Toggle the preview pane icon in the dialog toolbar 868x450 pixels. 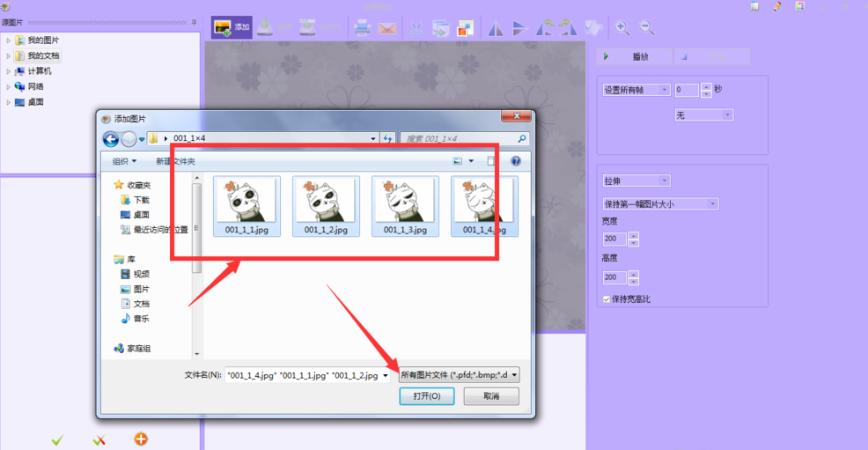[490, 161]
